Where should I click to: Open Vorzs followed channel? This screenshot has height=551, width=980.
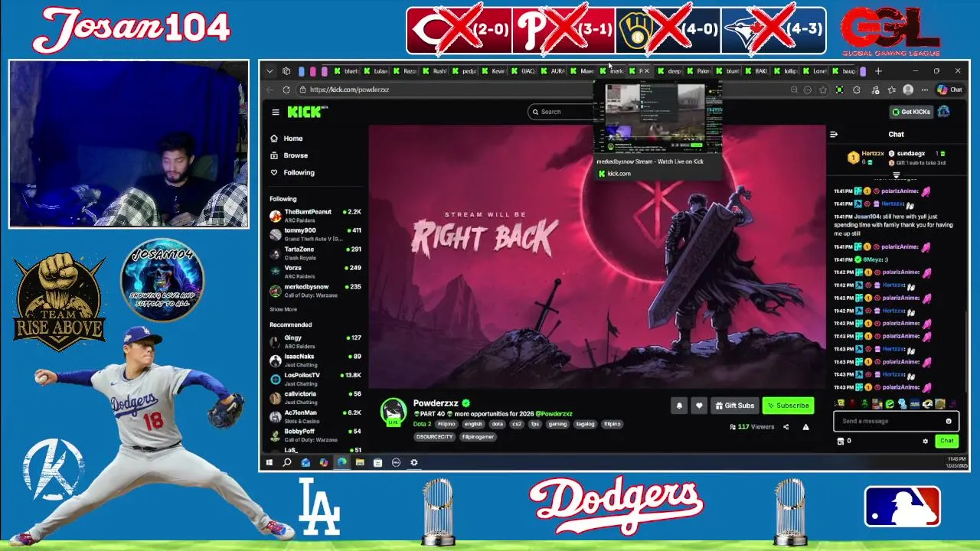click(x=315, y=271)
